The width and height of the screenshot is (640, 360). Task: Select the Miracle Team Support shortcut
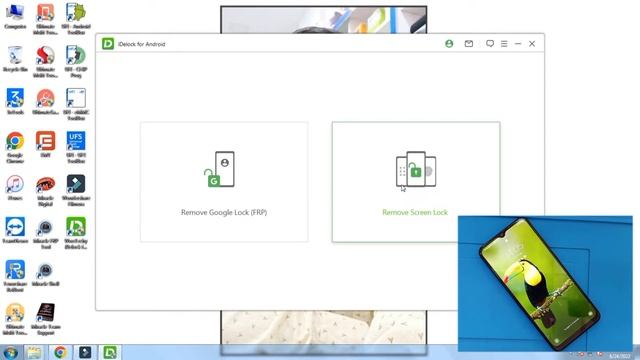45,319
